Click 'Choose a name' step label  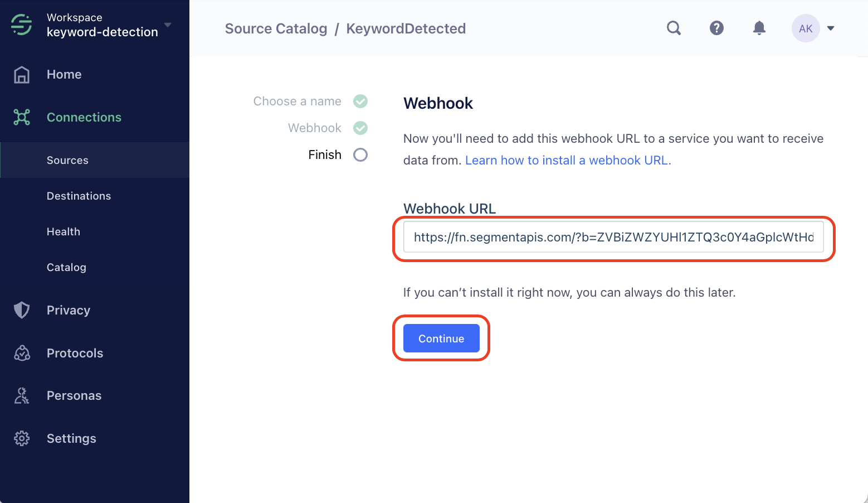pyautogui.click(x=297, y=101)
